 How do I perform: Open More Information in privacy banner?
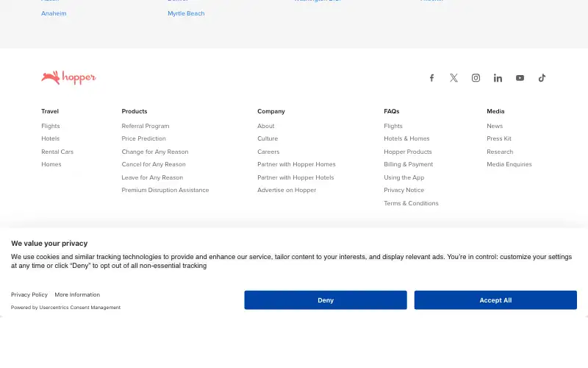[x=77, y=295]
